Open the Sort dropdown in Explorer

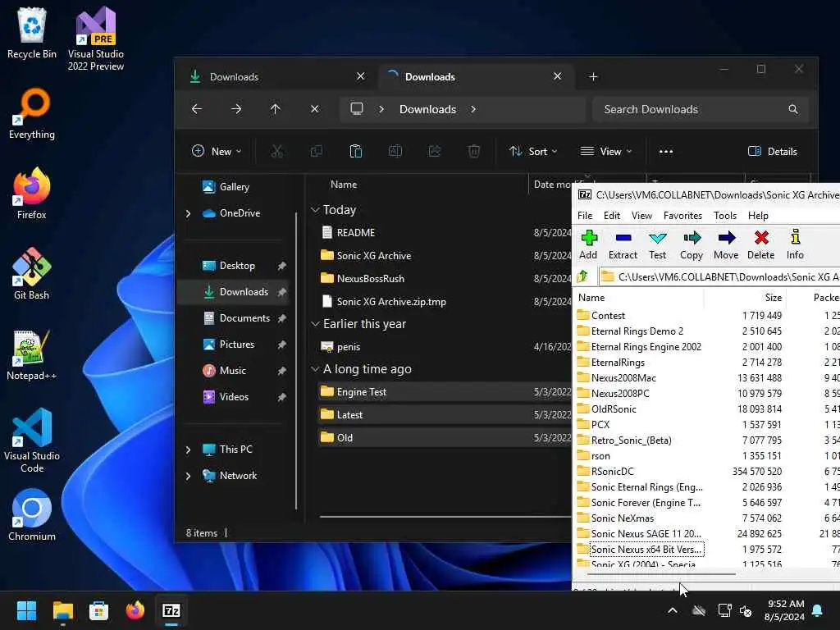point(533,152)
